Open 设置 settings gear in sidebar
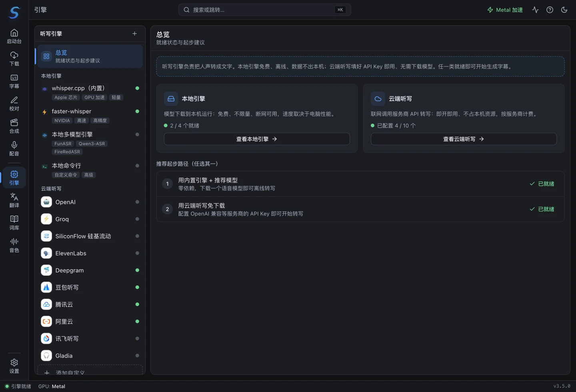Image resolution: width=576 pixels, height=392 pixels. [14, 366]
